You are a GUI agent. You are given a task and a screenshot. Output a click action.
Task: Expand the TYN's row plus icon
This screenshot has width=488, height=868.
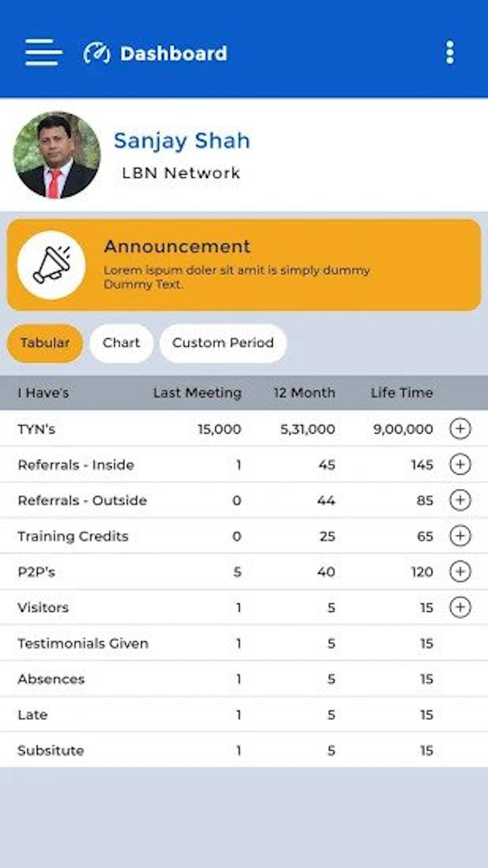click(460, 429)
